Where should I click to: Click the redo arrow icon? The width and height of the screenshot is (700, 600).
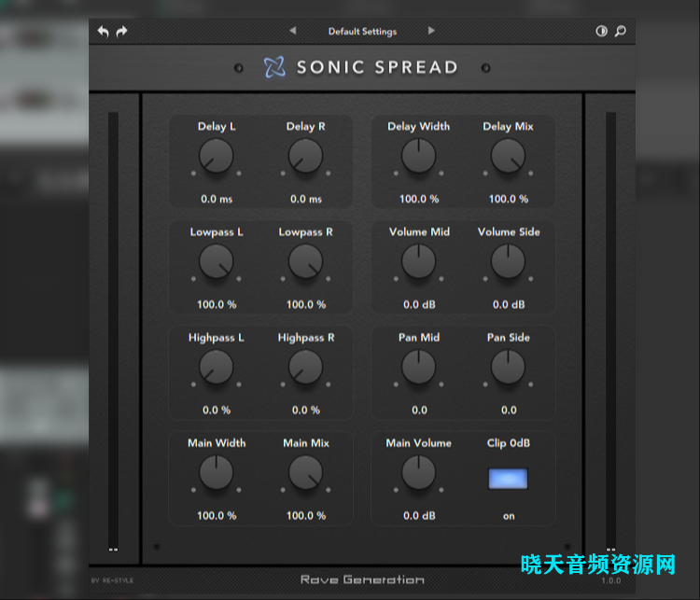(121, 32)
